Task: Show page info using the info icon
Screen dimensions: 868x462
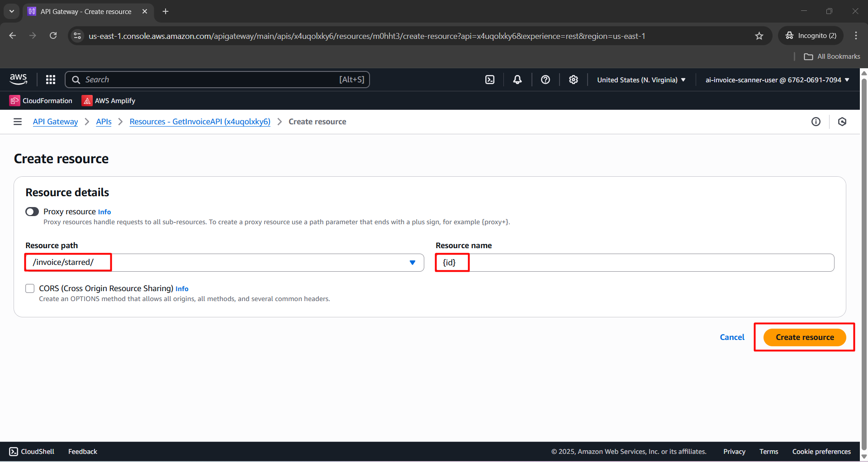Action: tap(816, 121)
